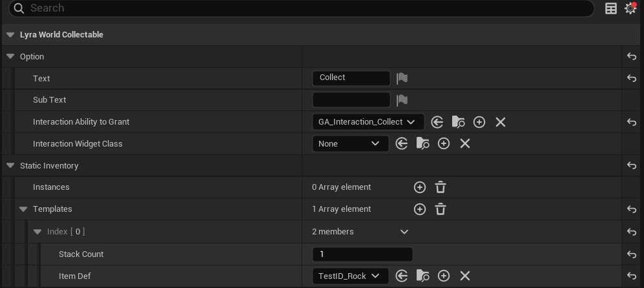The image size is (644, 288).
Task: Open Interaction Widget Class None dropdown
Action: [350, 144]
